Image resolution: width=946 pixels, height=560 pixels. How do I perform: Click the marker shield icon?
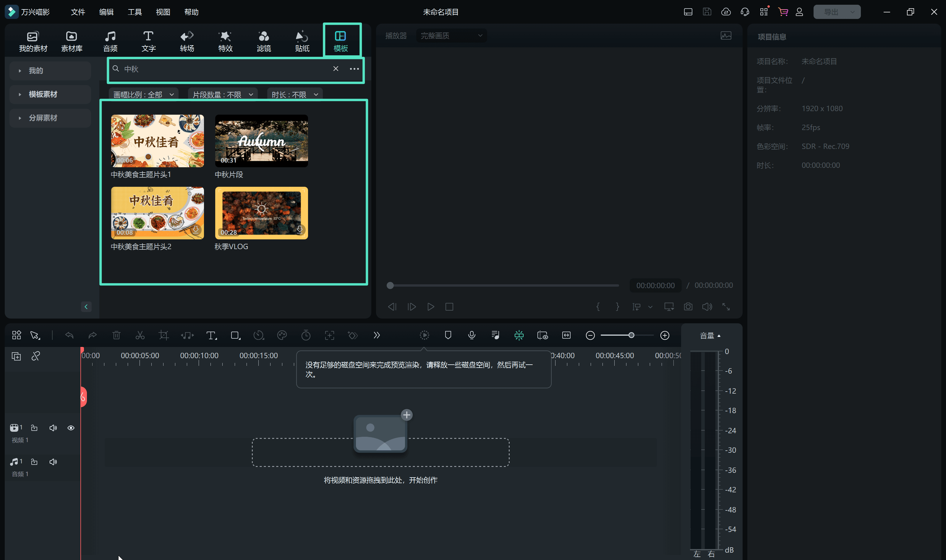[448, 335]
